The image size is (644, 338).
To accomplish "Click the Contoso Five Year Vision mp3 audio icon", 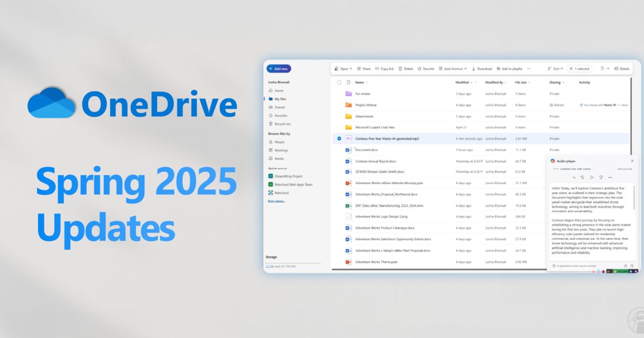I will (348, 138).
